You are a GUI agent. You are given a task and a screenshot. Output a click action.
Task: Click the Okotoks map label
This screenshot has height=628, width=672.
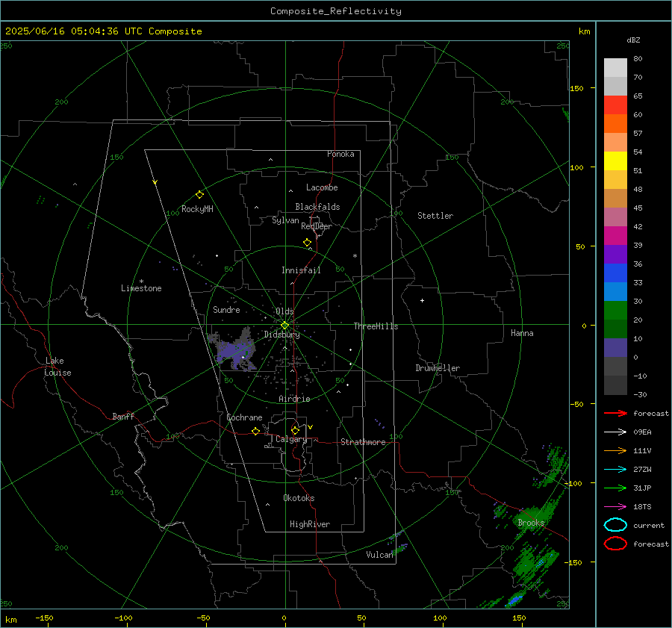point(299,498)
